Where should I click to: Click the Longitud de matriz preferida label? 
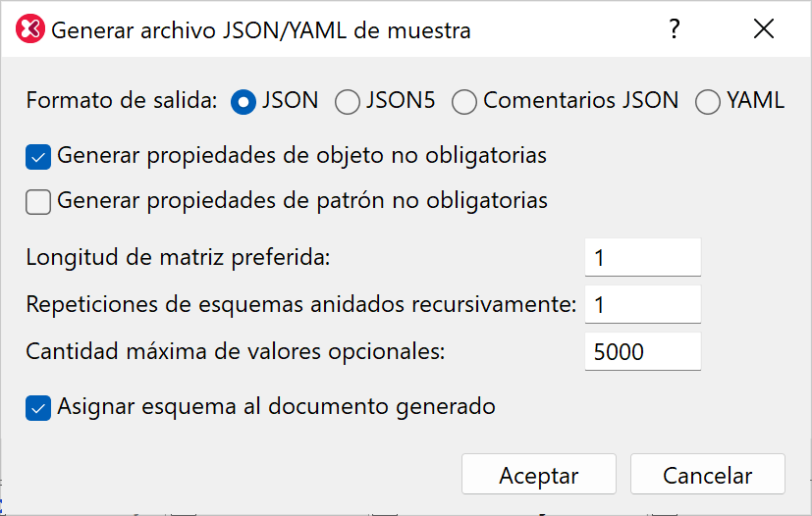pos(179,258)
